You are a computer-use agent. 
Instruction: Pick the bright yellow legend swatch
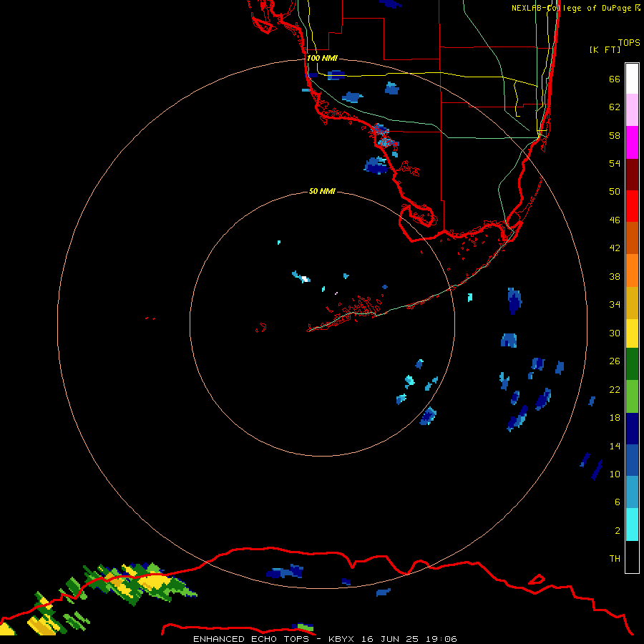pyautogui.click(x=632, y=333)
